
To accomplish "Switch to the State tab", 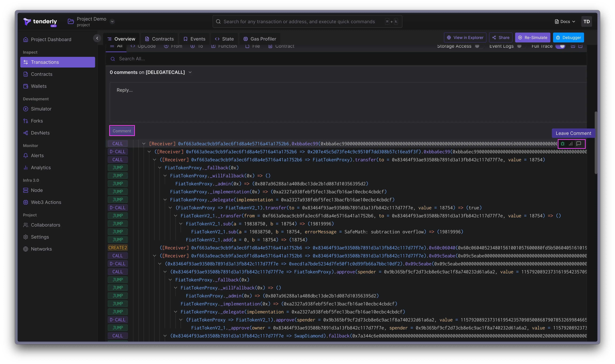I will click(224, 39).
